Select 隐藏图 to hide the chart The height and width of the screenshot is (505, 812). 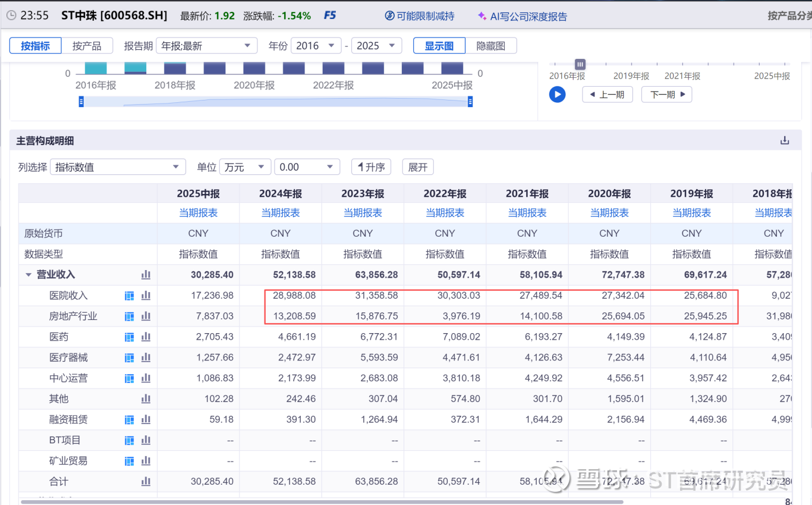[490, 46]
